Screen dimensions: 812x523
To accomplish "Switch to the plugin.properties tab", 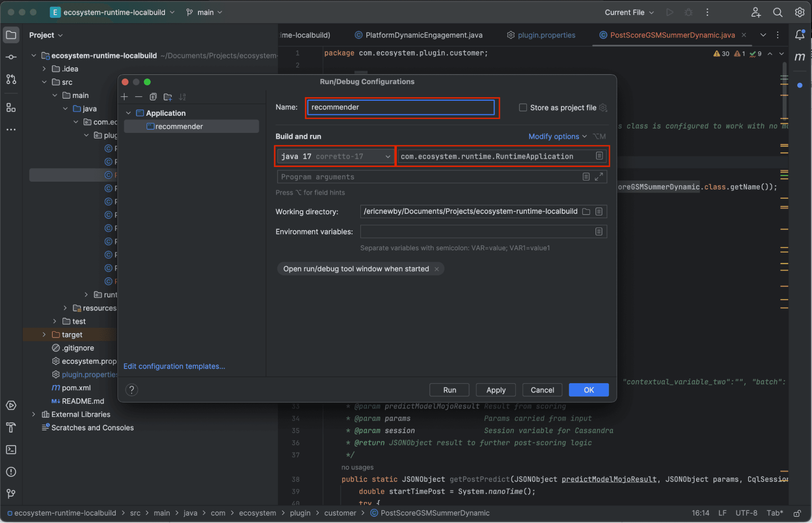I will (x=546, y=35).
